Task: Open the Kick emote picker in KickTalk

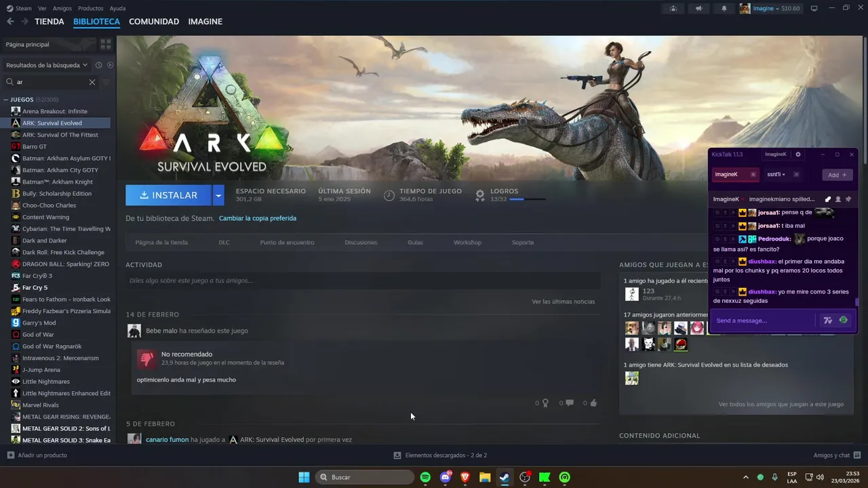Action: coord(843,320)
